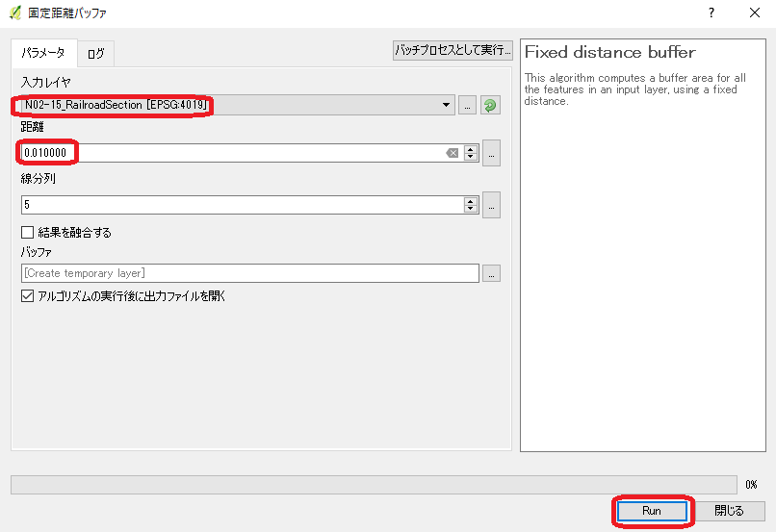Decrease the 線分列 value with down arrow
The width and height of the screenshot is (776, 532).
tap(471, 209)
